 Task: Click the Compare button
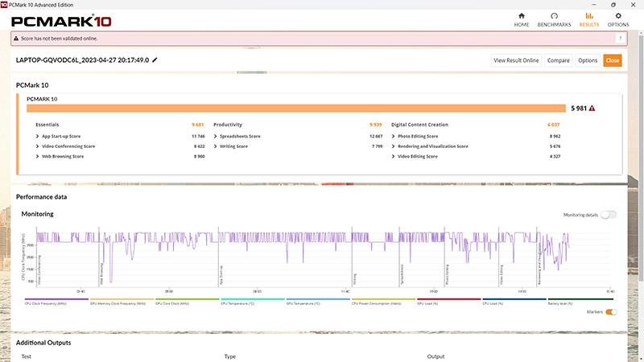coord(558,60)
